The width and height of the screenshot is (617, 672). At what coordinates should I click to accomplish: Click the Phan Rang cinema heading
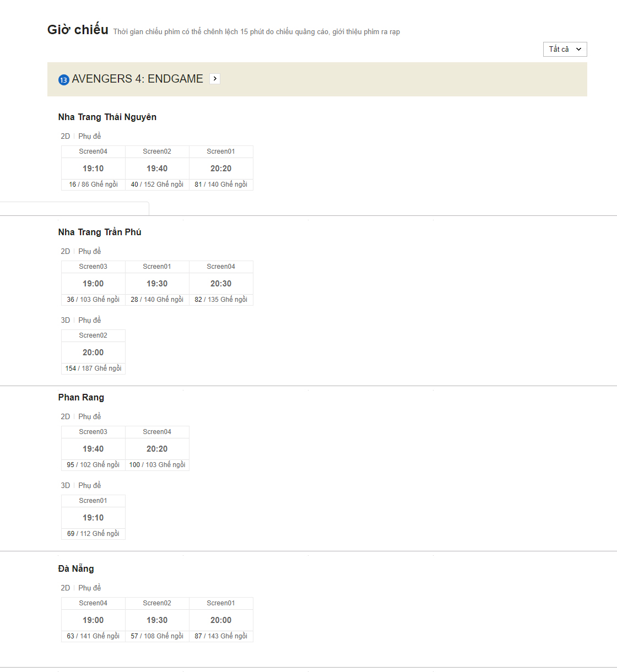81,398
